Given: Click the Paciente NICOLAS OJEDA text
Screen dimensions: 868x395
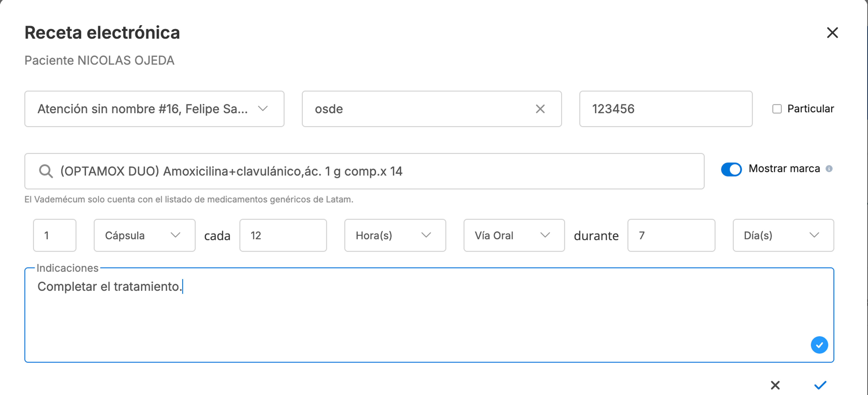Looking at the screenshot, I should [x=99, y=61].
